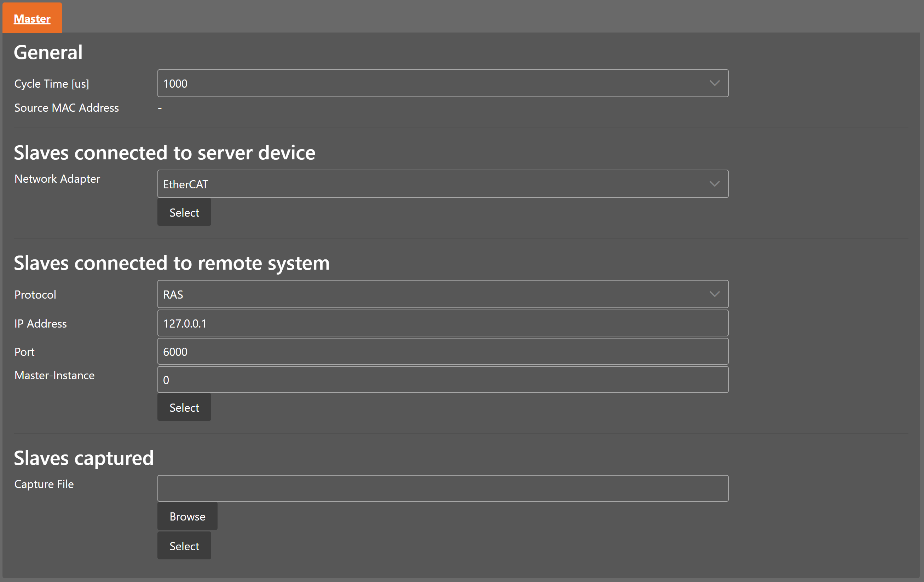924x582 pixels.
Task: Click the Source MAC Address dash value
Action: [160, 108]
